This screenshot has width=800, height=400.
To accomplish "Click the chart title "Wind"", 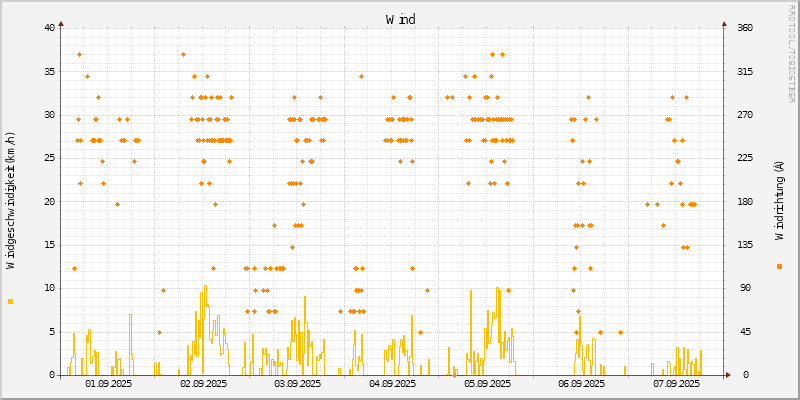I will 400,19.
